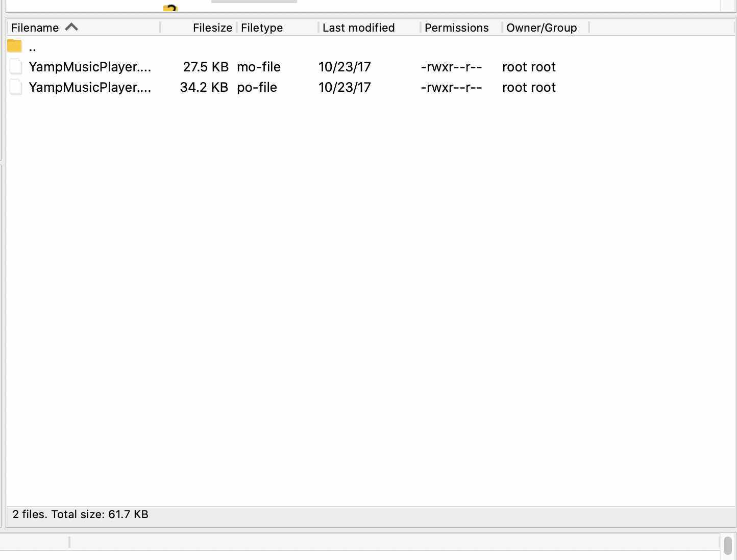This screenshot has width=737, height=560.
Task: Click the -rwxr--r-- permissions in mo-file row
Action: pos(451,67)
